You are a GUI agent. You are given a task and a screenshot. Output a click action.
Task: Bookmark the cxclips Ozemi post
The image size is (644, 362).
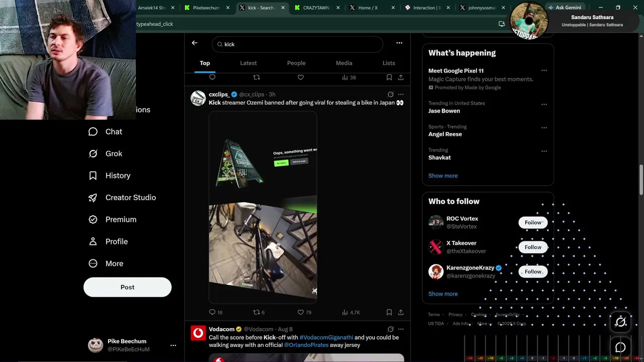tap(389, 312)
